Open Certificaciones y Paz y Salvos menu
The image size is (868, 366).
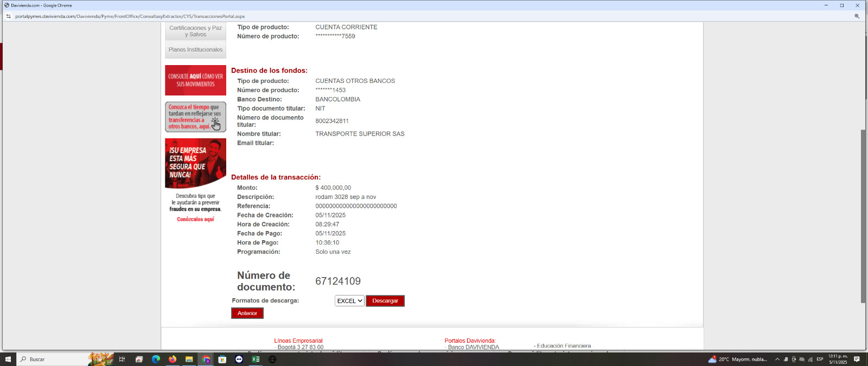pyautogui.click(x=195, y=31)
